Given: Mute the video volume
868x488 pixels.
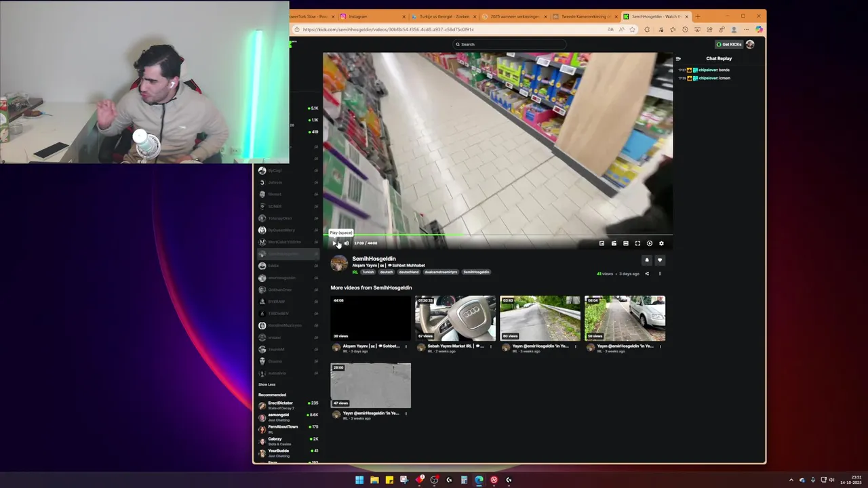Looking at the screenshot, I should point(347,243).
